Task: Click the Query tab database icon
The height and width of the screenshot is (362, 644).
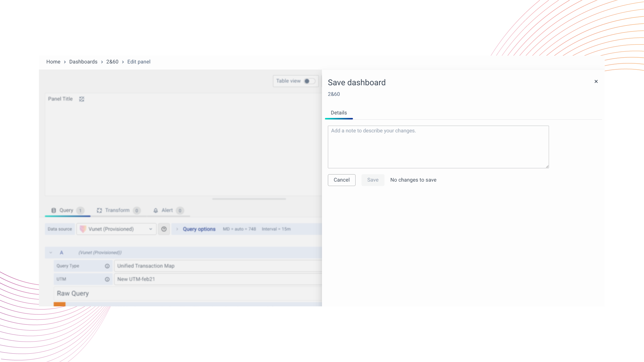Action: pyautogui.click(x=54, y=210)
